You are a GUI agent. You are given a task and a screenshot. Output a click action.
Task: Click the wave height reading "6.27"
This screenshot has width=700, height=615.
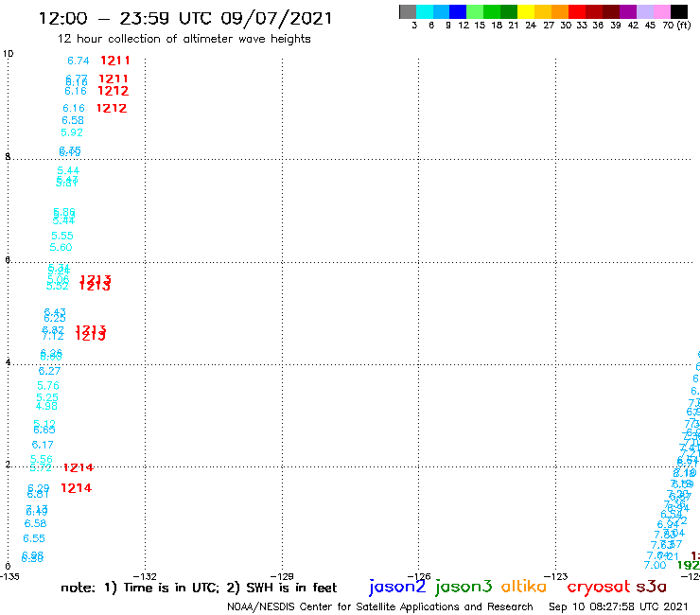pos(49,371)
